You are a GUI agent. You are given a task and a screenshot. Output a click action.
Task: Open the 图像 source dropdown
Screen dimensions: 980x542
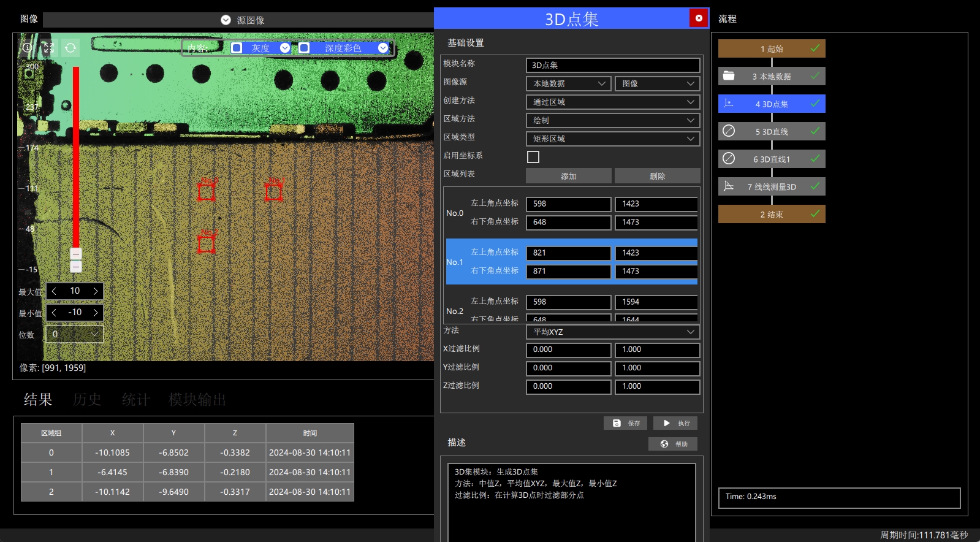click(x=657, y=83)
